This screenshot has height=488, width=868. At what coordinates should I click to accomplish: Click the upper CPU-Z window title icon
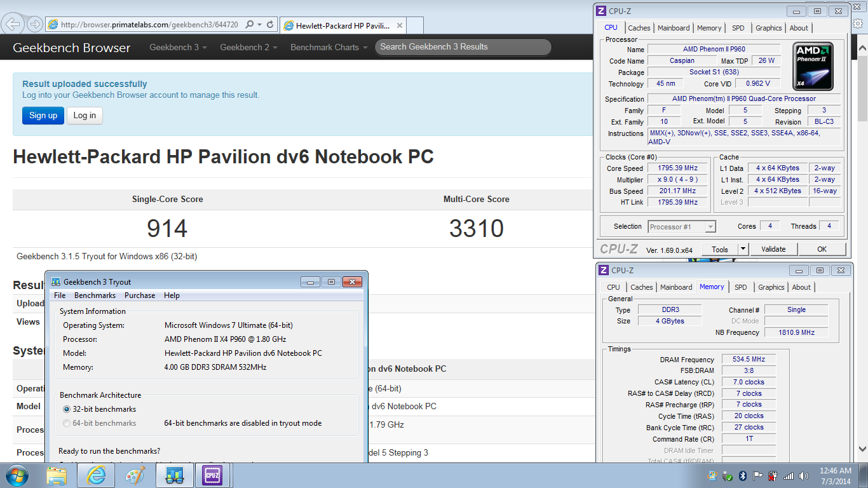click(601, 11)
